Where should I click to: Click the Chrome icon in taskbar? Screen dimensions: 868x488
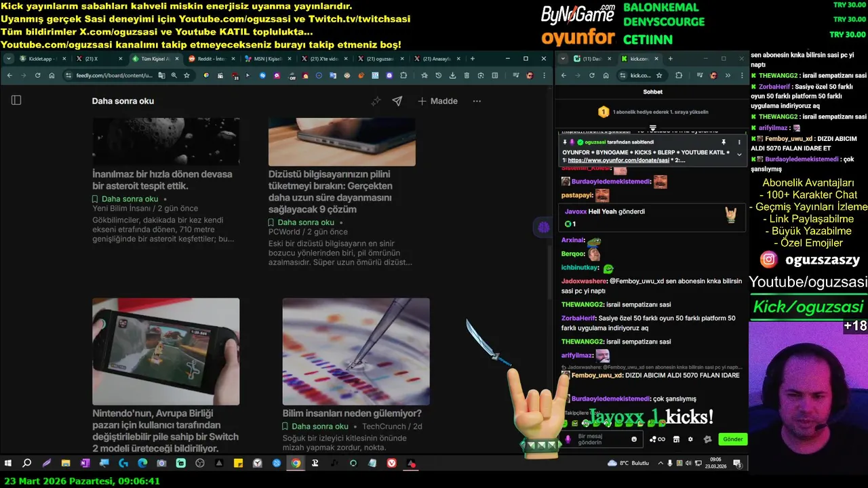click(296, 464)
